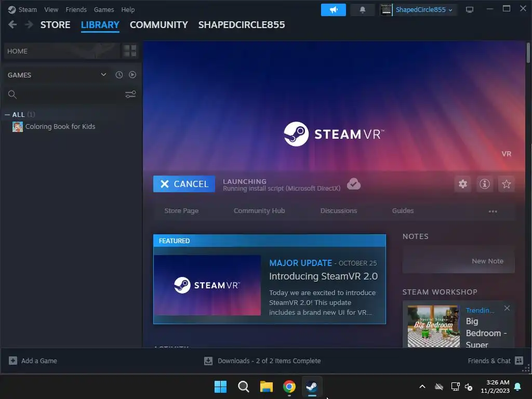
Task: Open Friends & Chat label
Action: pos(489,361)
